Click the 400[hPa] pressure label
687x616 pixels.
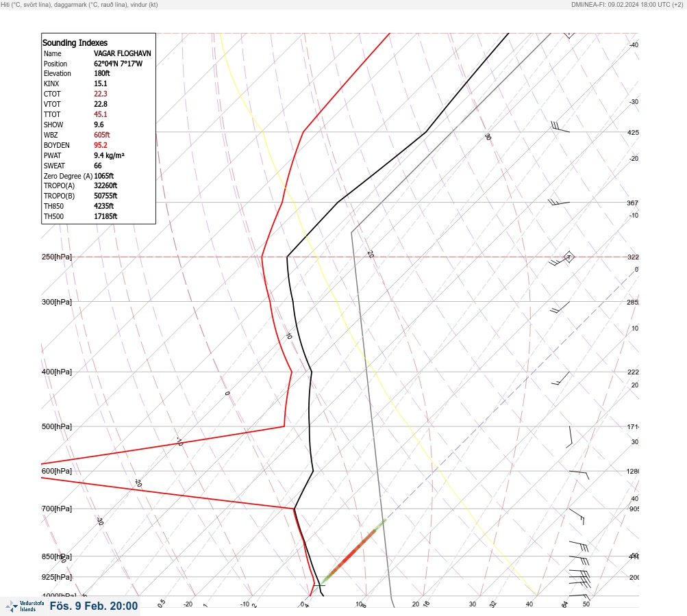[57, 372]
